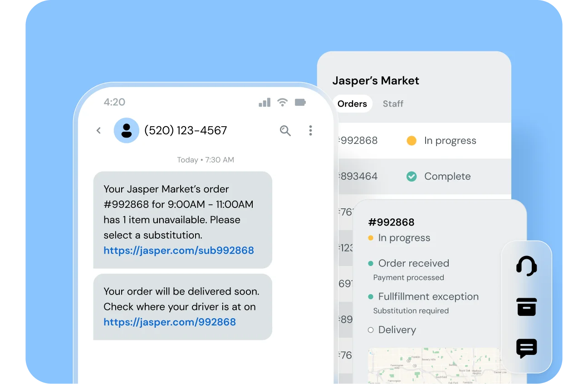
Task: Switch to the Staff tab
Action: point(393,104)
